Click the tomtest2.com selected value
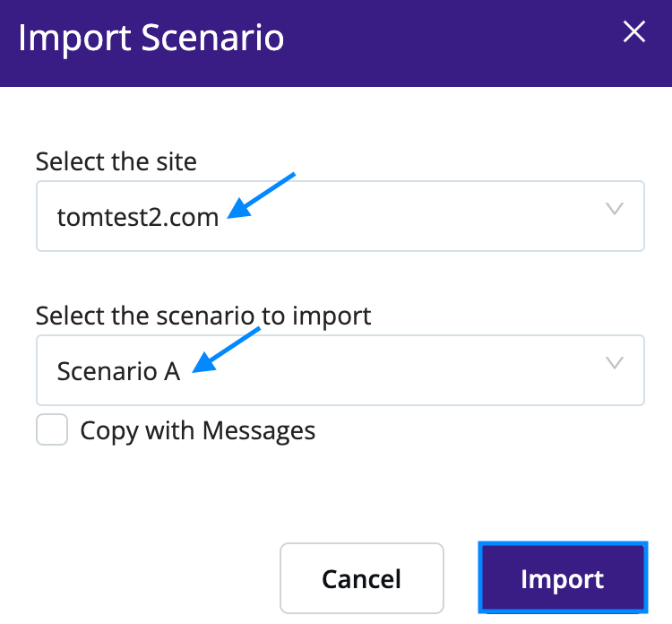 click(137, 217)
